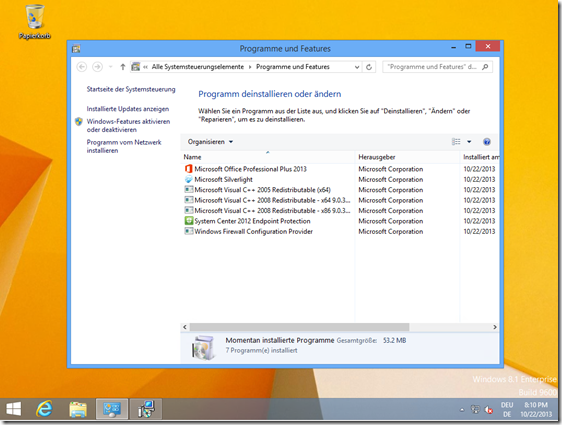Click the Control Panel taskbar button

coord(111,409)
